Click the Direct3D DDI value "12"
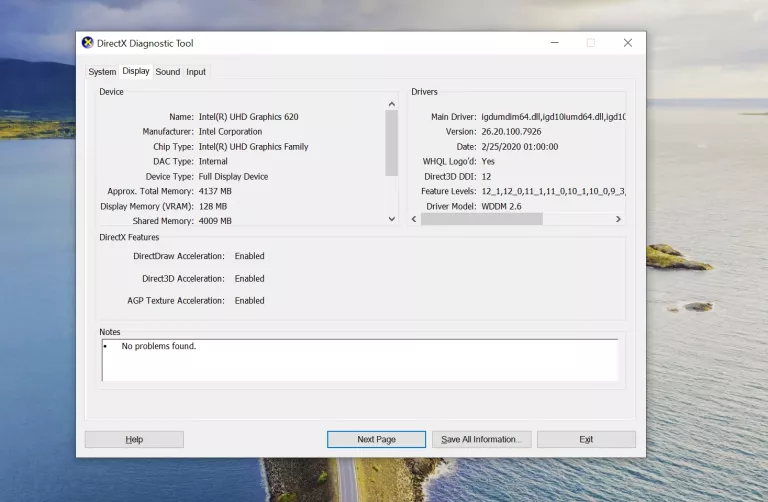768x502 pixels. tap(486, 176)
